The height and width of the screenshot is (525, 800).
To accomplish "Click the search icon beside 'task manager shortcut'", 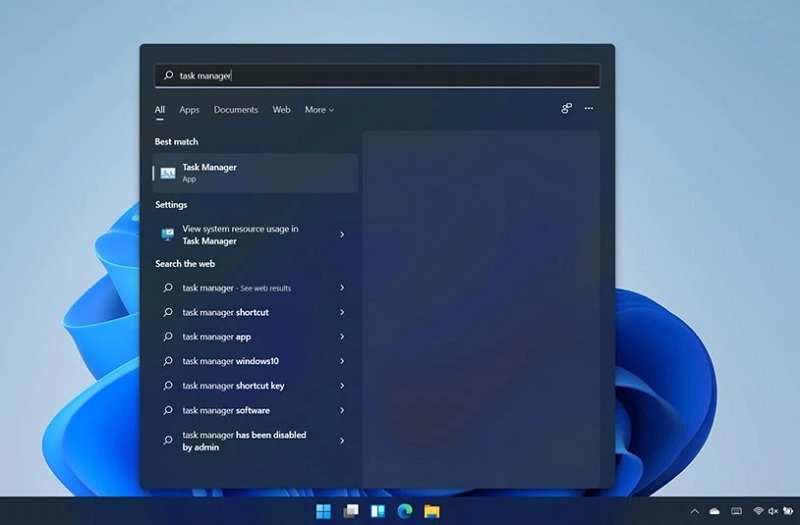I will point(168,312).
